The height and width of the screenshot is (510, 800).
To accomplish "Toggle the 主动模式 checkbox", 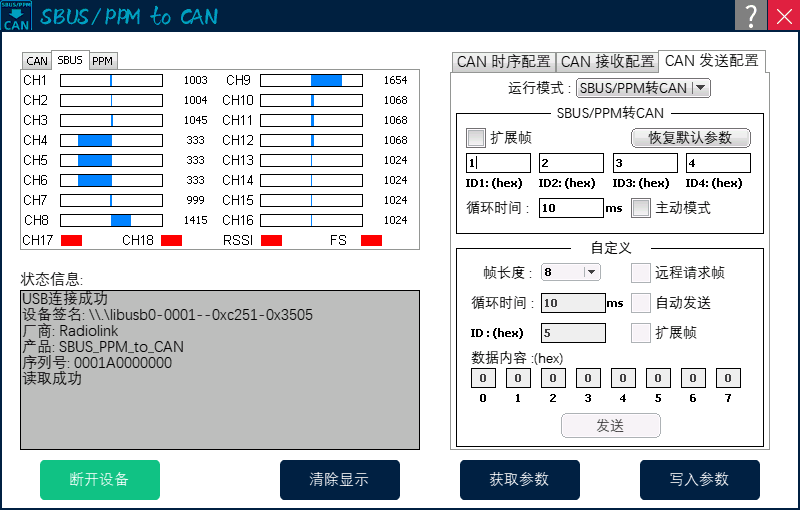I will 641,208.
